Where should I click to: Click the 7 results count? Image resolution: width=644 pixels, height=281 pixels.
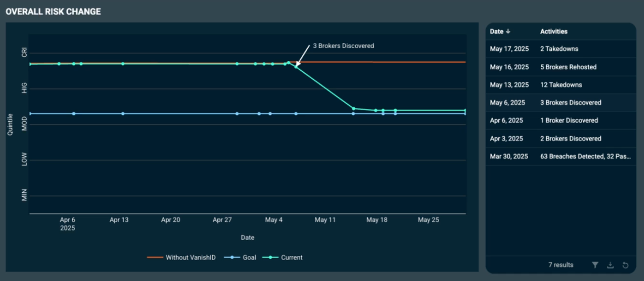coord(561,265)
